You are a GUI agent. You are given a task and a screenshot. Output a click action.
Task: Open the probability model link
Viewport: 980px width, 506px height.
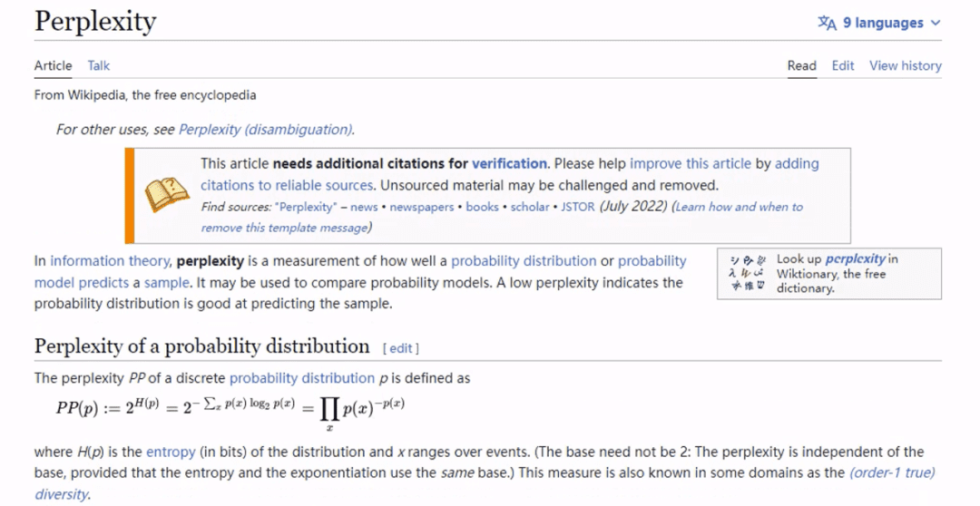coord(652,261)
